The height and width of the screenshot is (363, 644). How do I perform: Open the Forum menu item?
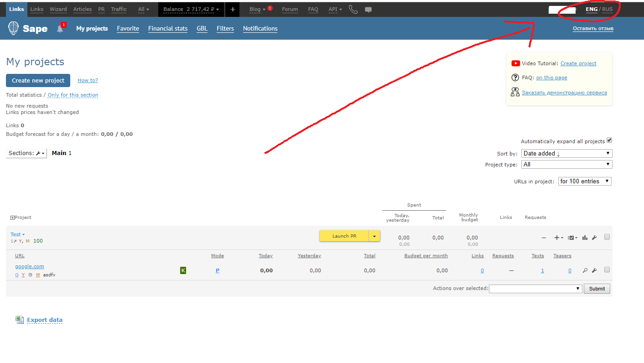click(290, 9)
